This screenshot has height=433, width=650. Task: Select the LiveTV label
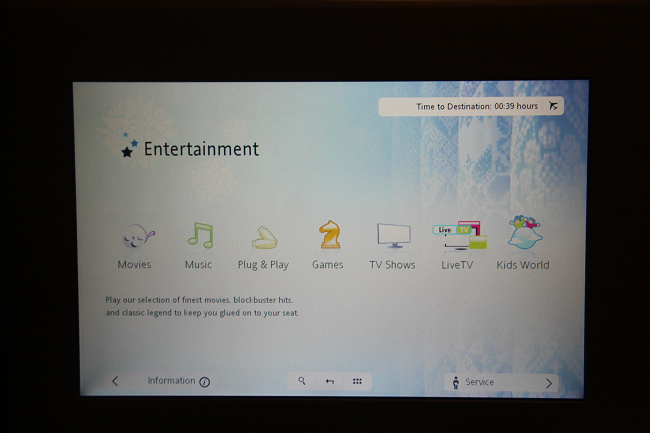coord(457,265)
